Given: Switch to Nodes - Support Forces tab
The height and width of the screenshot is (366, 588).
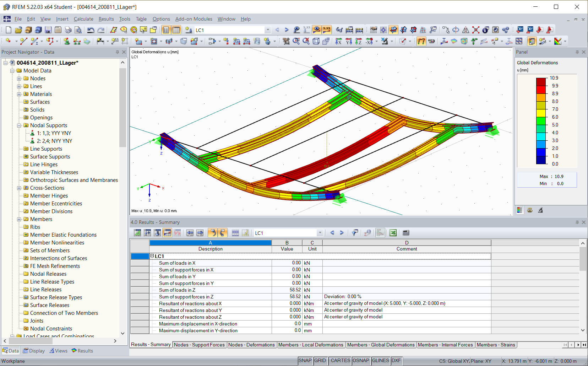Looking at the screenshot, I should pyautogui.click(x=199, y=345).
